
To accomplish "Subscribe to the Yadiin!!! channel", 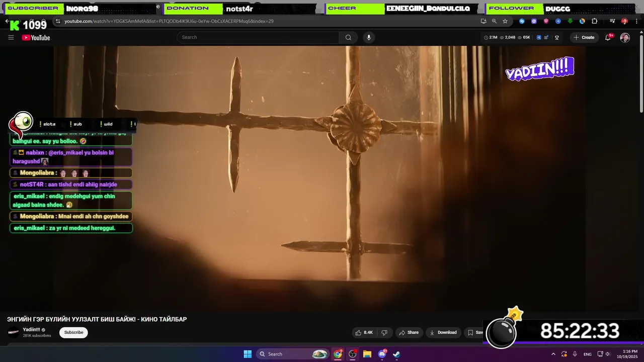I will pyautogui.click(x=73, y=332).
